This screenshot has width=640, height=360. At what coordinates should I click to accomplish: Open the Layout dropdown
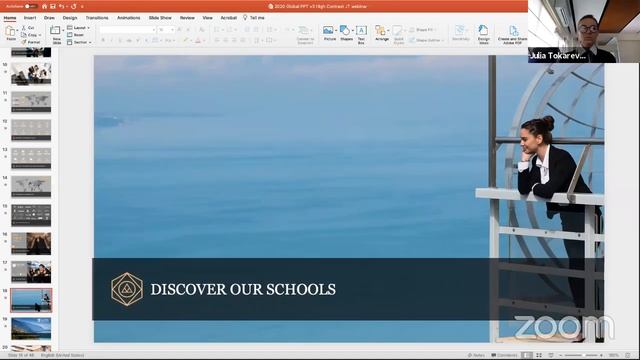click(78, 28)
